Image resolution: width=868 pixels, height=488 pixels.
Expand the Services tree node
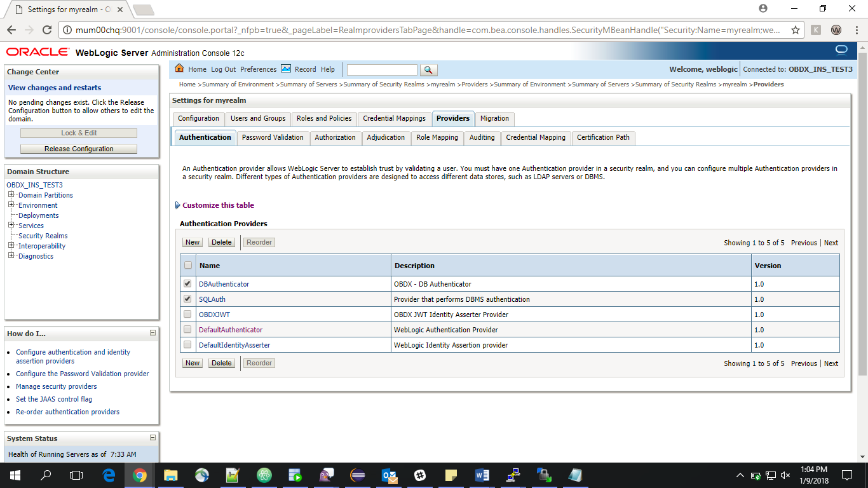pos(11,225)
